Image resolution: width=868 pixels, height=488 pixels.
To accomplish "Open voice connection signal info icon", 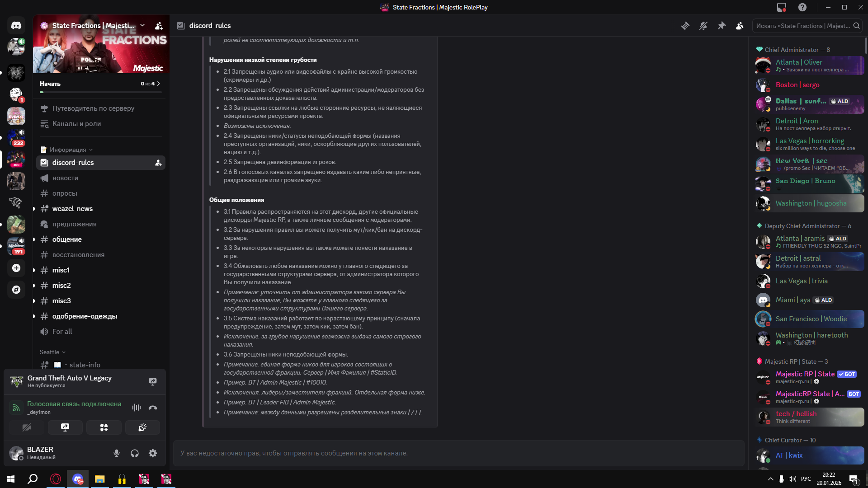I will (16, 408).
